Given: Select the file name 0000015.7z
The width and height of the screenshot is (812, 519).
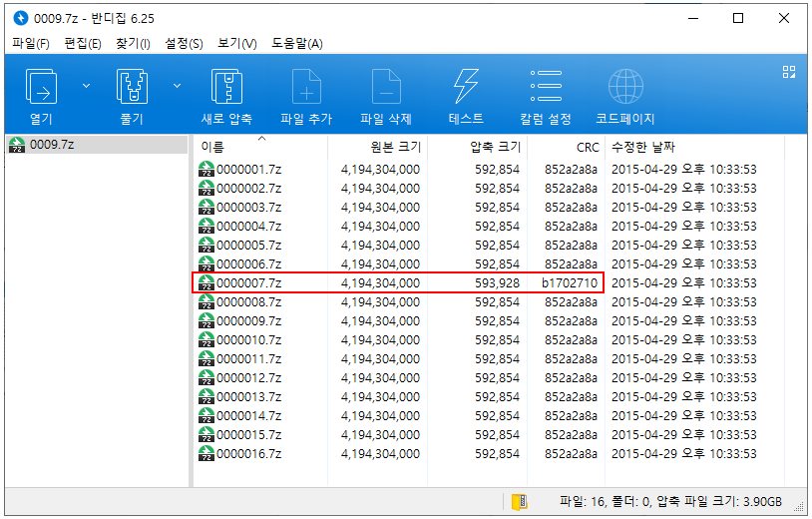Looking at the screenshot, I should tap(249, 434).
